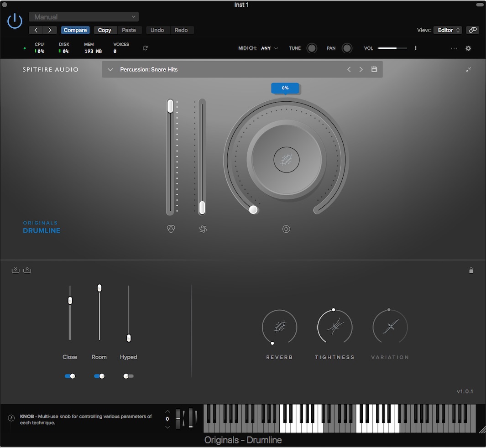Click the Copy button
The image size is (486, 448).
coord(105,30)
